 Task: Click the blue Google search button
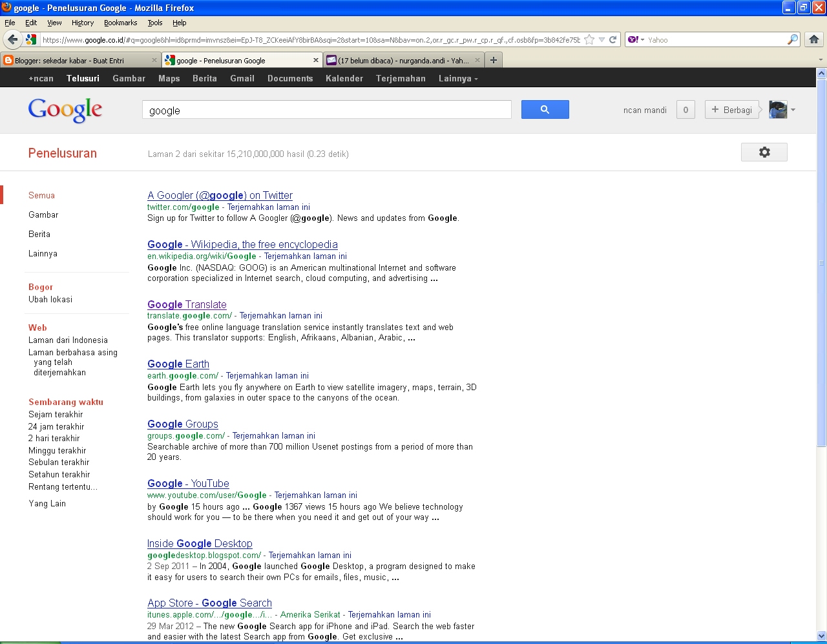(x=545, y=110)
